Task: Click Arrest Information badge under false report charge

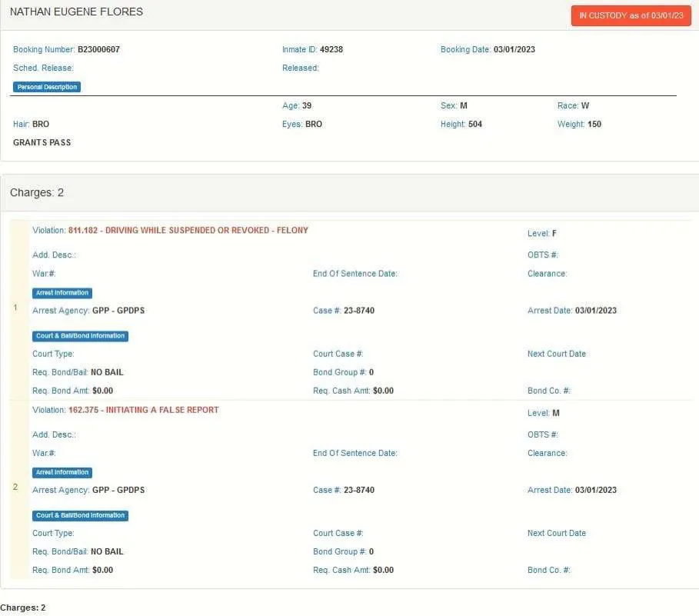Action: (62, 472)
